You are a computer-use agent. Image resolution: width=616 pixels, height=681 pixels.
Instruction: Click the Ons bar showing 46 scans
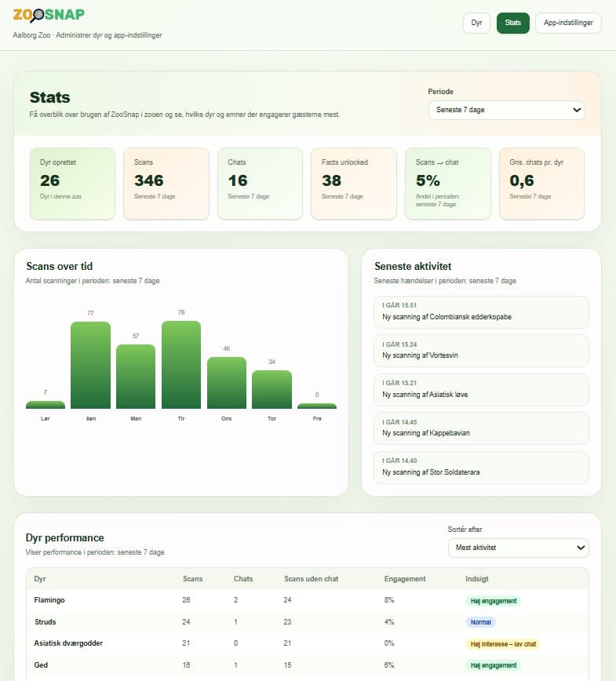pos(226,383)
